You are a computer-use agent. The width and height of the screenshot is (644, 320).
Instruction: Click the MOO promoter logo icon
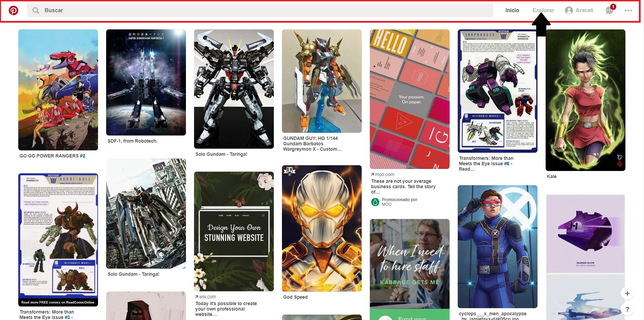point(375,202)
